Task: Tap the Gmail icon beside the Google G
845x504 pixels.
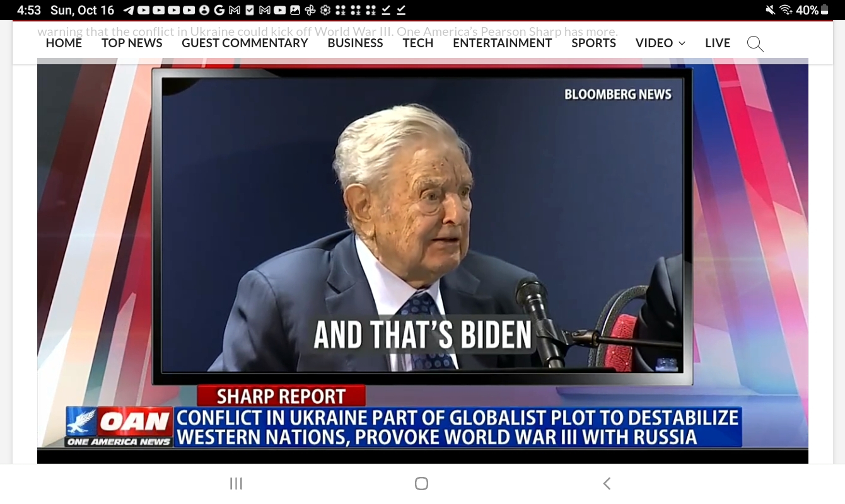Action: [235, 10]
